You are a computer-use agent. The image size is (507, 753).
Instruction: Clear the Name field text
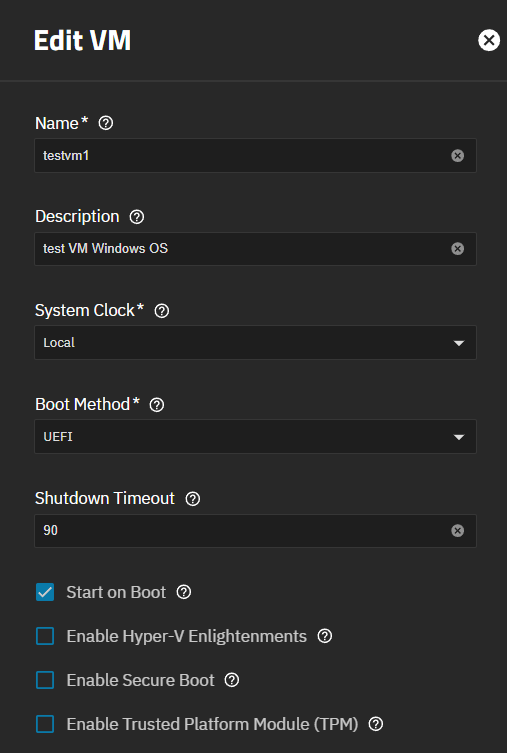click(x=458, y=156)
